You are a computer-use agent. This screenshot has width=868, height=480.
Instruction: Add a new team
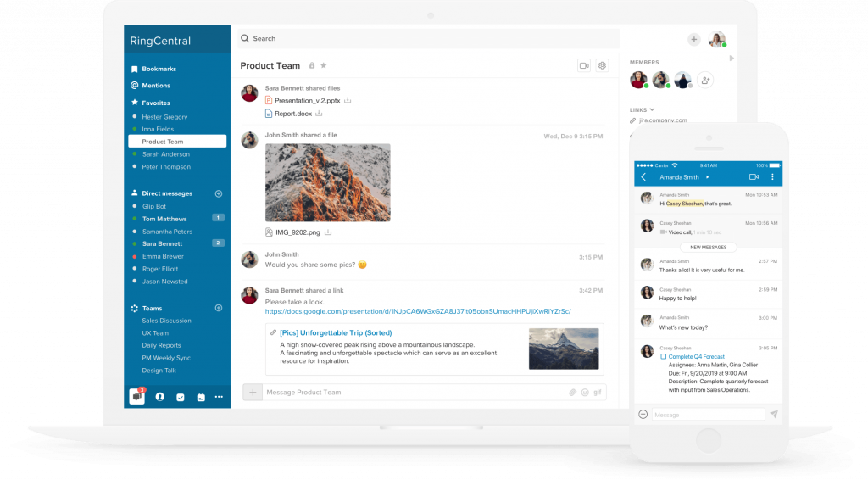click(x=219, y=308)
